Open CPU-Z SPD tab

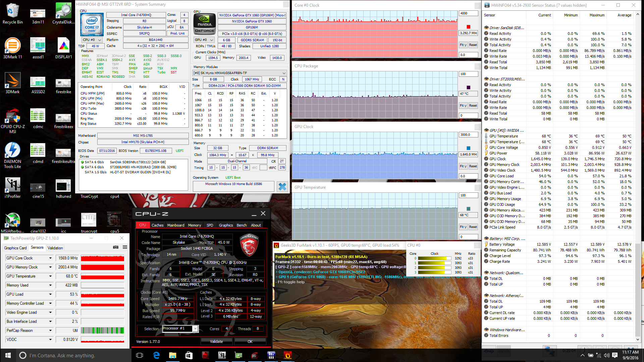point(210,225)
